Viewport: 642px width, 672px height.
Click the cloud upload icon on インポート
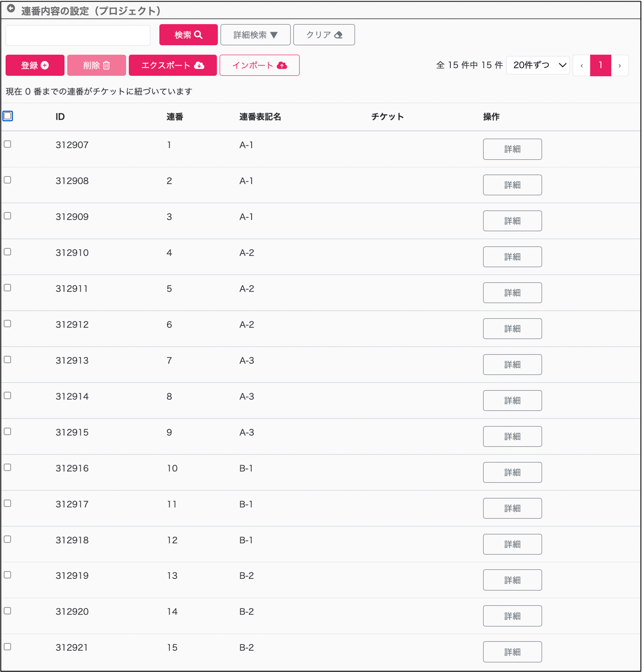pyautogui.click(x=282, y=65)
